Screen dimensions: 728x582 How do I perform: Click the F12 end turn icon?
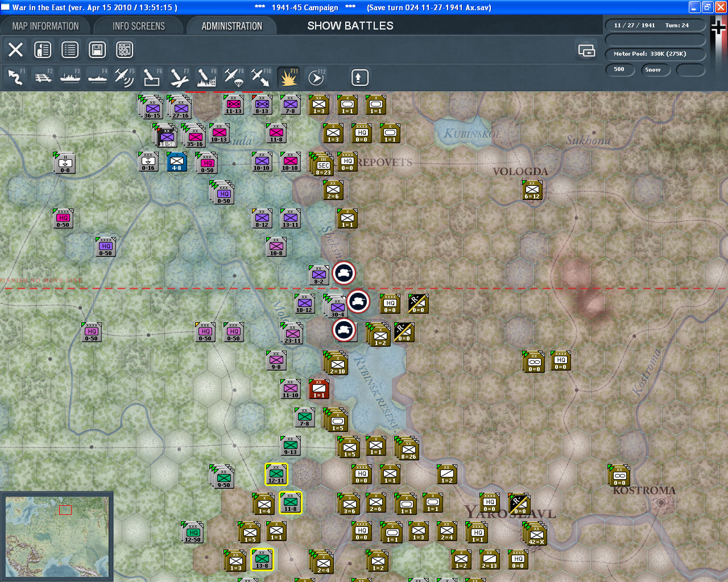[316, 77]
